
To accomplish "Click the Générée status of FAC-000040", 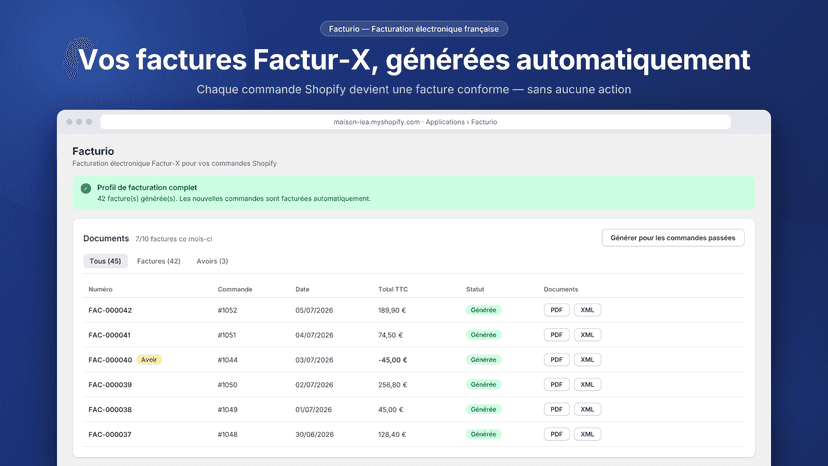I will point(483,360).
